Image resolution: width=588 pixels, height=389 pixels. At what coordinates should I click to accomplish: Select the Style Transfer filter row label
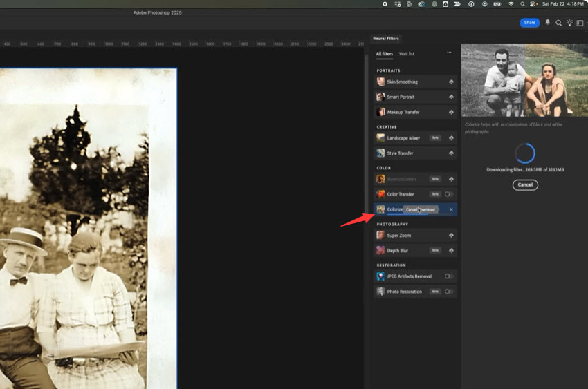point(400,153)
